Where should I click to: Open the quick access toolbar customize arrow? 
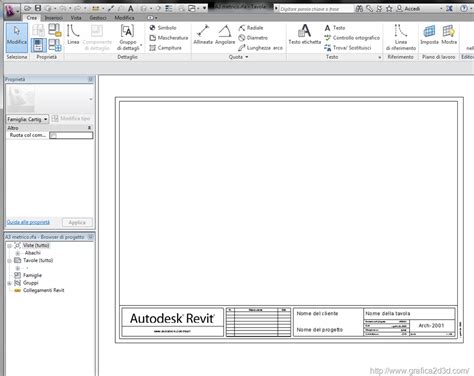pyautogui.click(x=204, y=8)
